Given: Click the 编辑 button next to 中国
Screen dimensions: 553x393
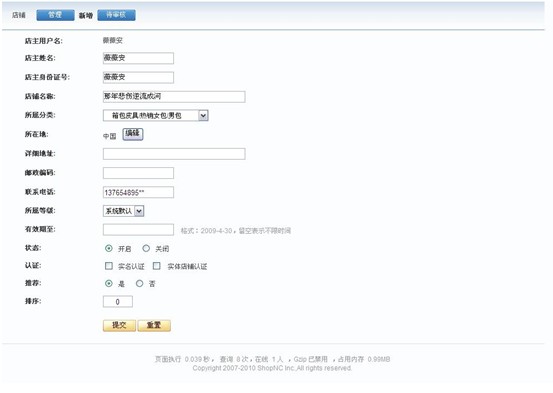Looking at the screenshot, I should [133, 134].
